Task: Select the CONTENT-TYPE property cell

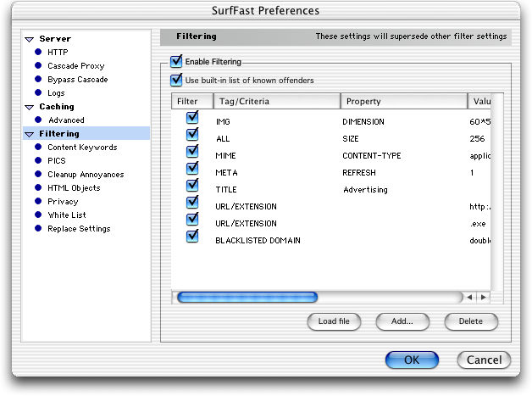Action: 372,156
